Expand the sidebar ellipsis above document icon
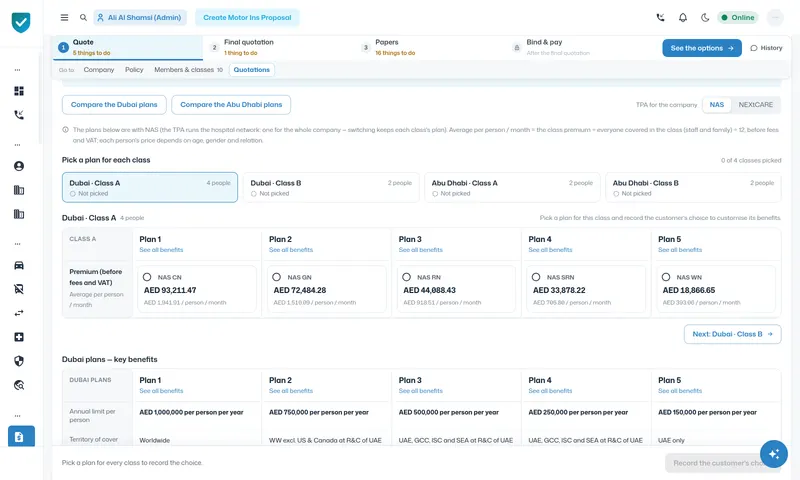 [17, 416]
